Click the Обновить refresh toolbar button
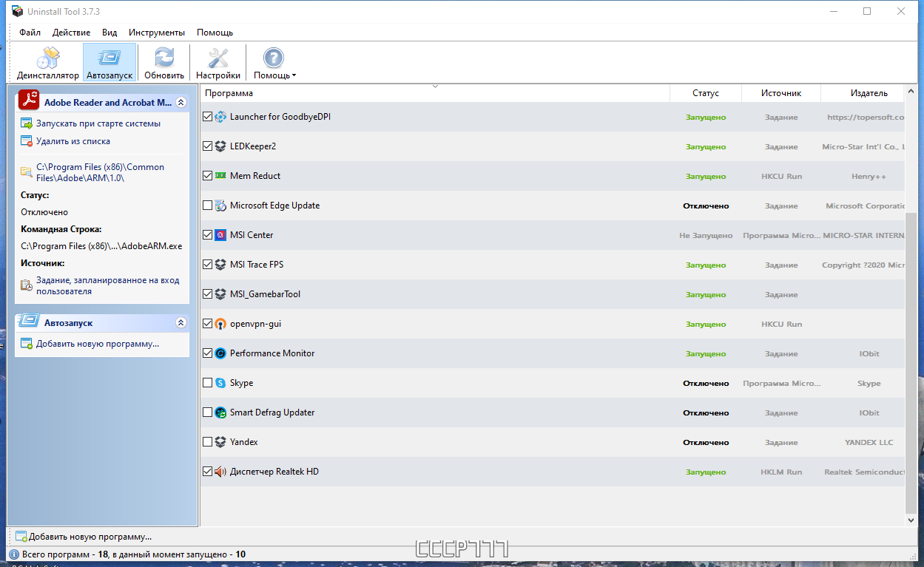The height and width of the screenshot is (567, 924). [164, 63]
